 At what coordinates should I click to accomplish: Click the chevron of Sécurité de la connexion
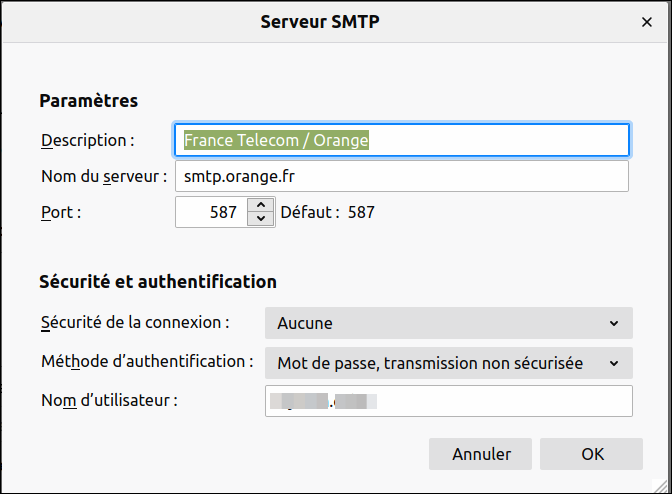coord(613,323)
